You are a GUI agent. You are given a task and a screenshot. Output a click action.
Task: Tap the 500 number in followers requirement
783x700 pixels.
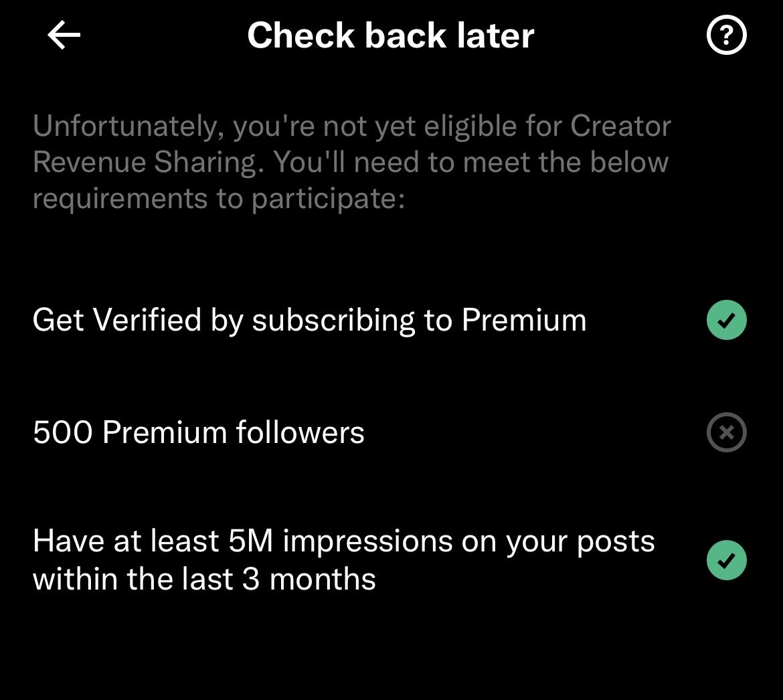click(62, 432)
